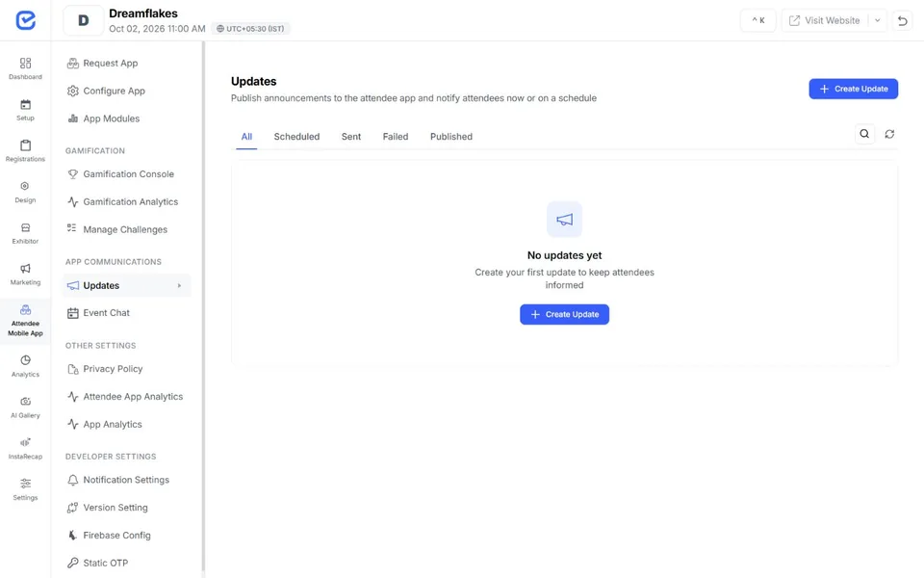
Task: Click the sidebar vertical scrollbar
Action: [203, 306]
